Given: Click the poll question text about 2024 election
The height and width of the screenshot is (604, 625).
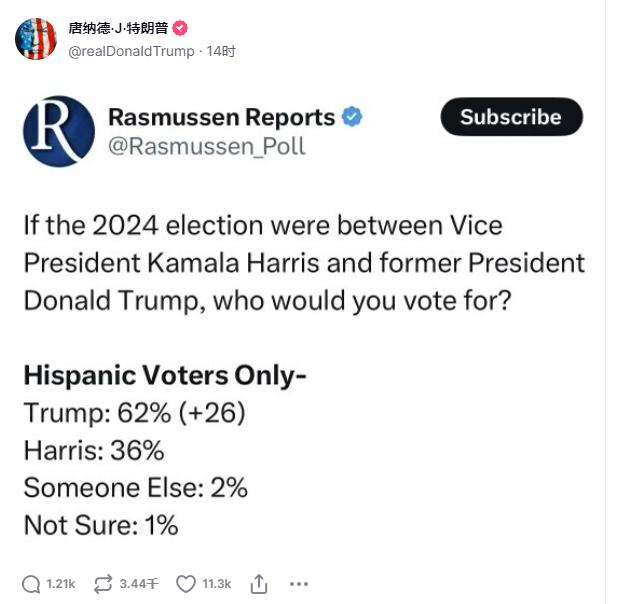Looking at the screenshot, I should point(304,263).
